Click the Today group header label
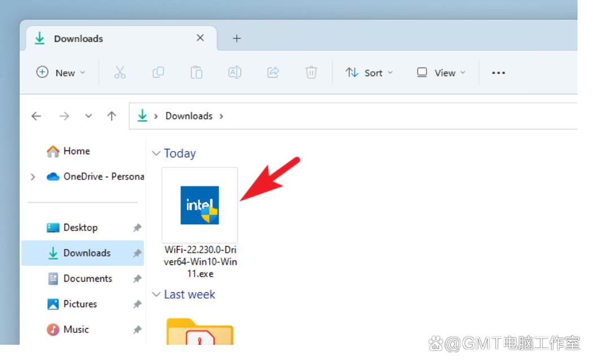This screenshot has width=592, height=364. click(180, 153)
